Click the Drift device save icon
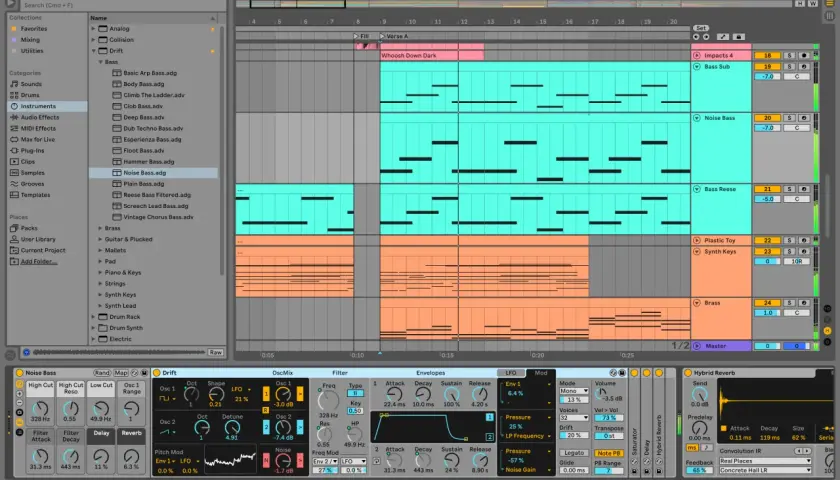The height and width of the screenshot is (480, 840). coord(622,373)
